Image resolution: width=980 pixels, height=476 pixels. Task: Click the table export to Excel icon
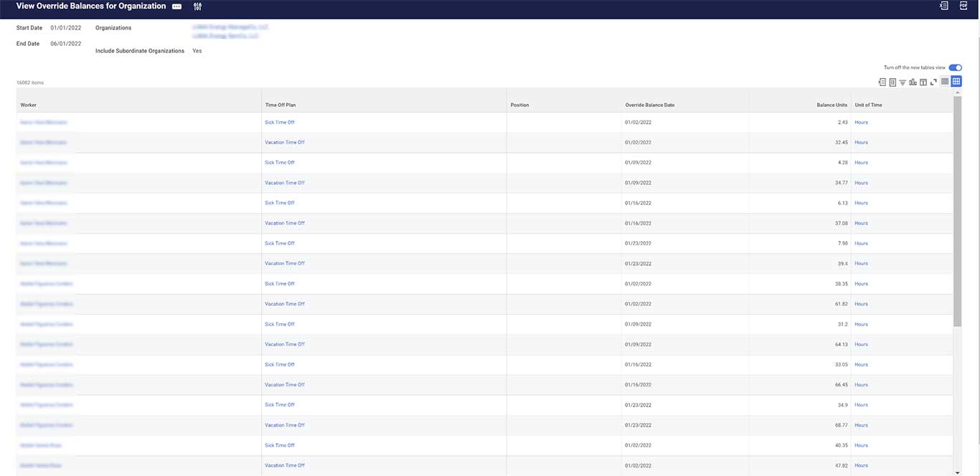tap(882, 82)
